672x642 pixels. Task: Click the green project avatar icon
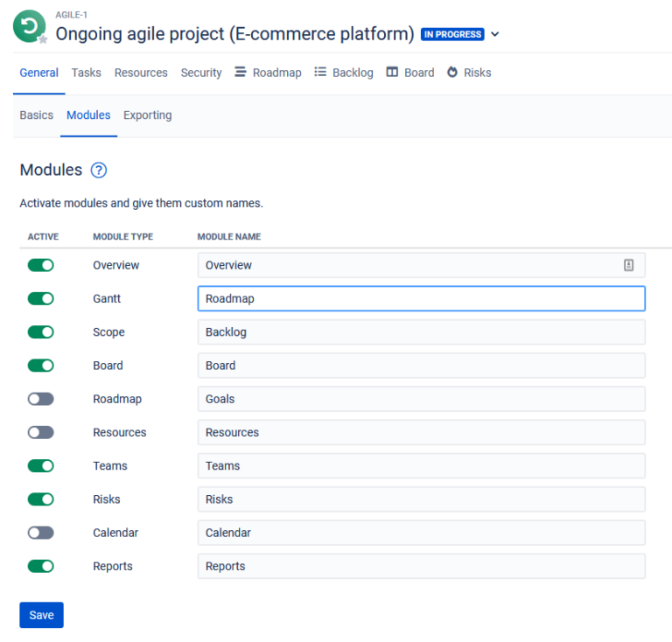(x=29, y=26)
